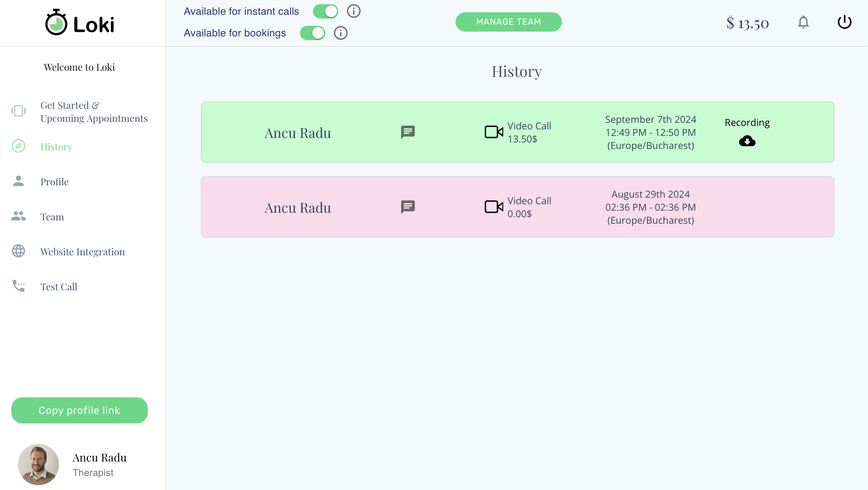
Task: Disable Available for bookings switch
Action: click(x=312, y=33)
